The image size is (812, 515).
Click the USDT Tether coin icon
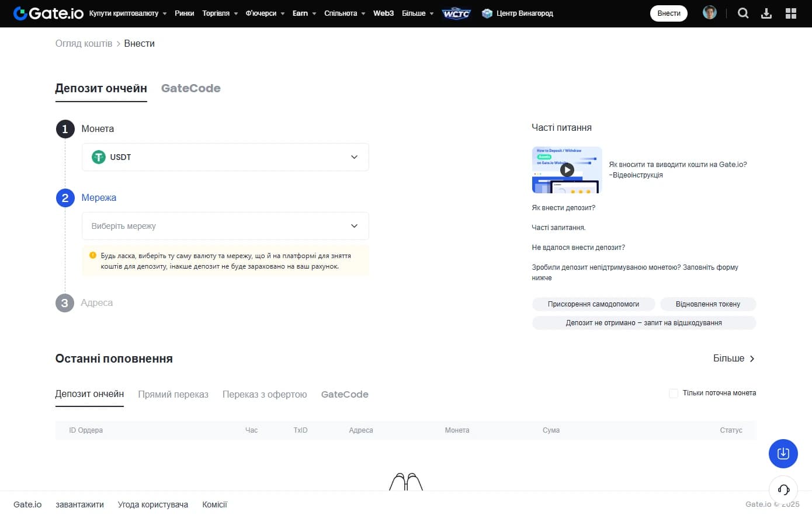99,157
